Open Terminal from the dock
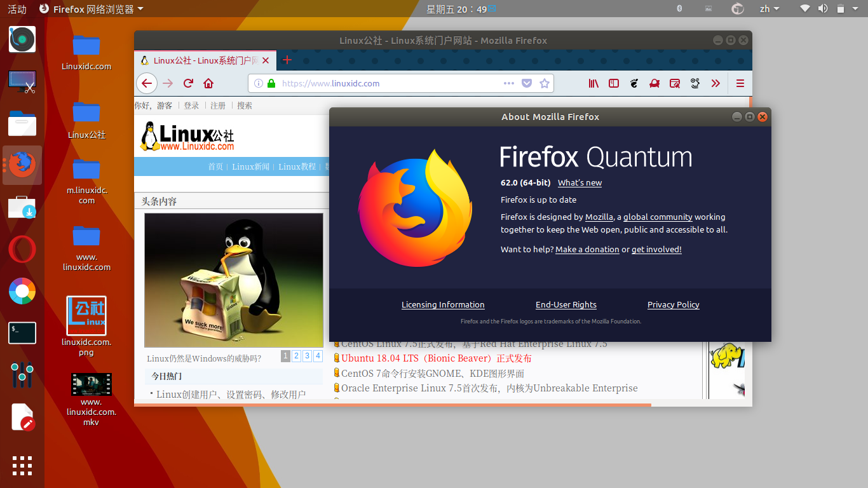This screenshot has height=488, width=868. 22,333
